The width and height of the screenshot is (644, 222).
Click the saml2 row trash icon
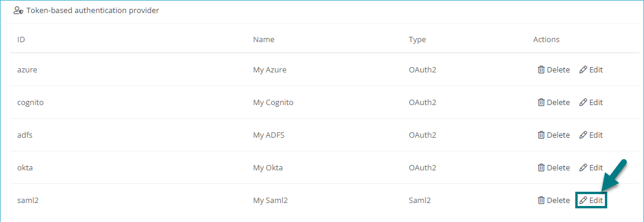point(542,201)
